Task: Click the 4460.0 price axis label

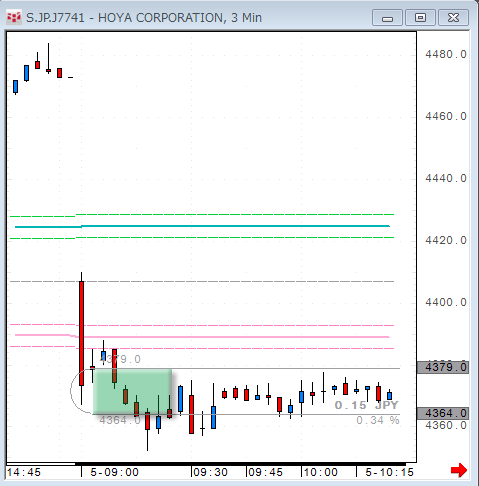Action: click(x=446, y=116)
